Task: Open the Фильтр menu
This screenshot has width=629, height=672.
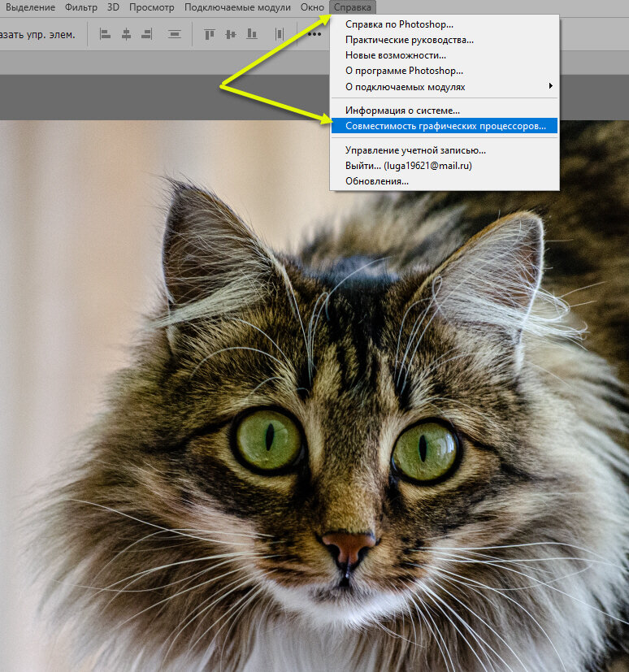Action: coord(81,7)
